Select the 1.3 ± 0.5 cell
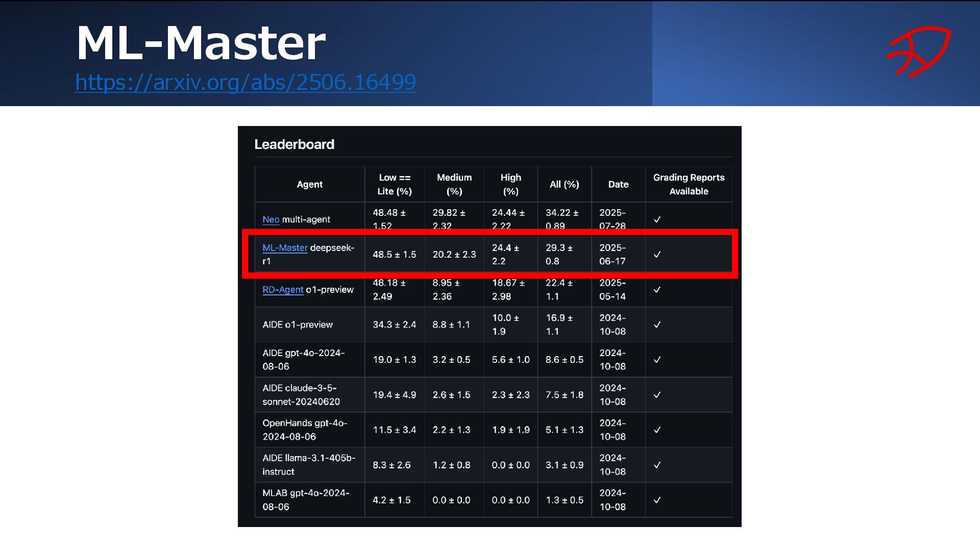The width and height of the screenshot is (980, 551). (x=565, y=500)
